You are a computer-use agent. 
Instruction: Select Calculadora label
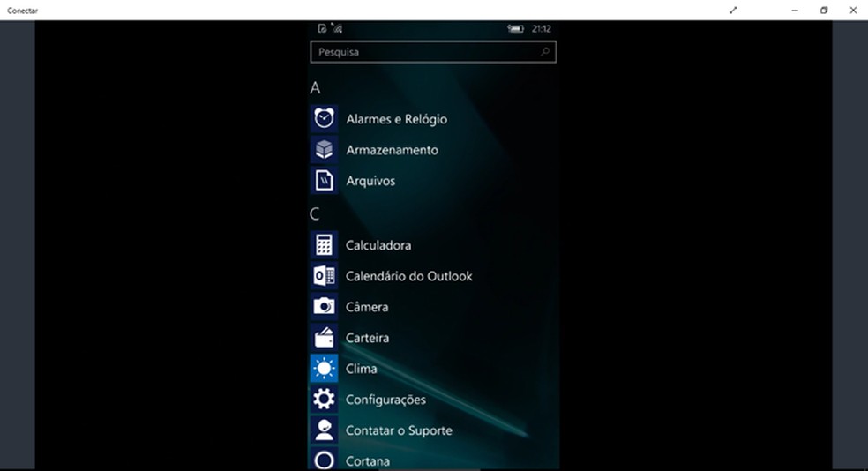pos(378,245)
